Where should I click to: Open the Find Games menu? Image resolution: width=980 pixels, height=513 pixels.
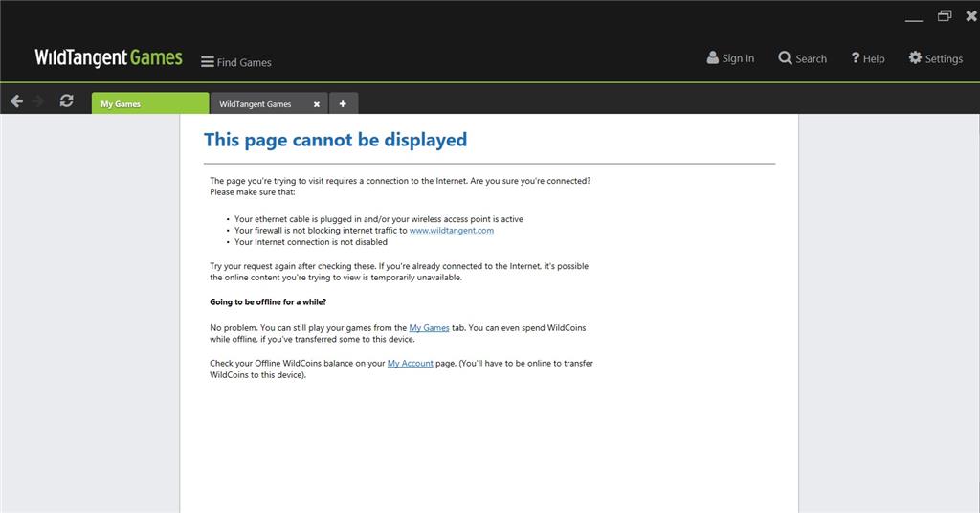tap(235, 62)
